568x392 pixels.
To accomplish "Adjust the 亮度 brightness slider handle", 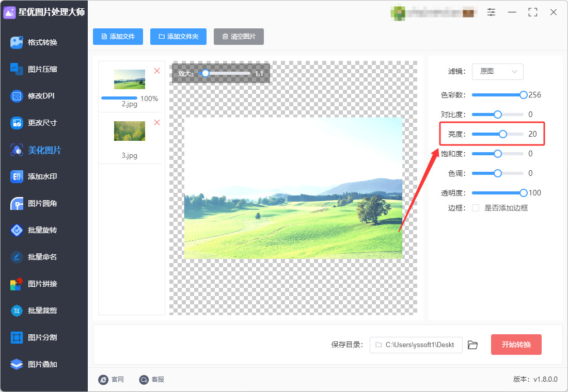I will click(503, 134).
